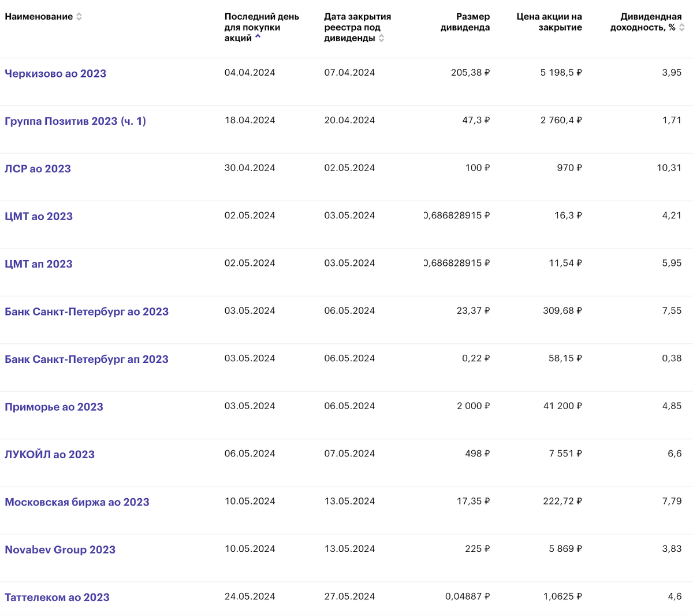Open ЦМТ ап 2023 link
The image size is (693, 616).
click(39, 264)
